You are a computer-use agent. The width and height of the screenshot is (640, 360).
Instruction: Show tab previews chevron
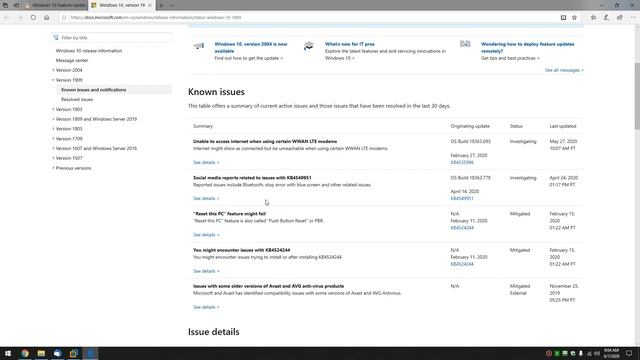pyautogui.click(x=172, y=5)
